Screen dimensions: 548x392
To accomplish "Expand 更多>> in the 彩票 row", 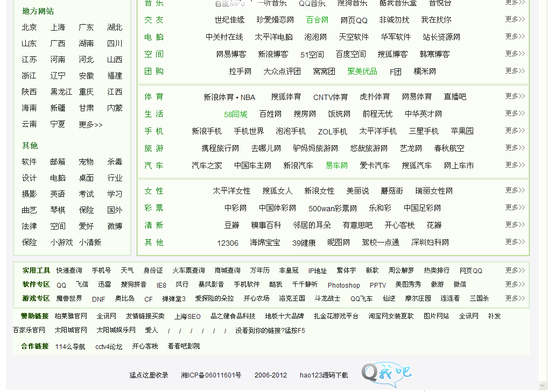I will click(515, 208).
